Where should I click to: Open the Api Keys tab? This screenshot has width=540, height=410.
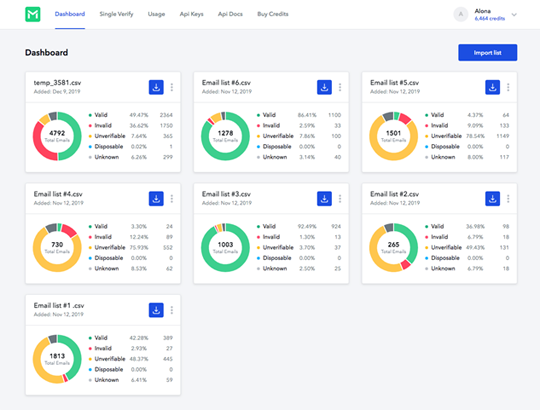click(191, 14)
